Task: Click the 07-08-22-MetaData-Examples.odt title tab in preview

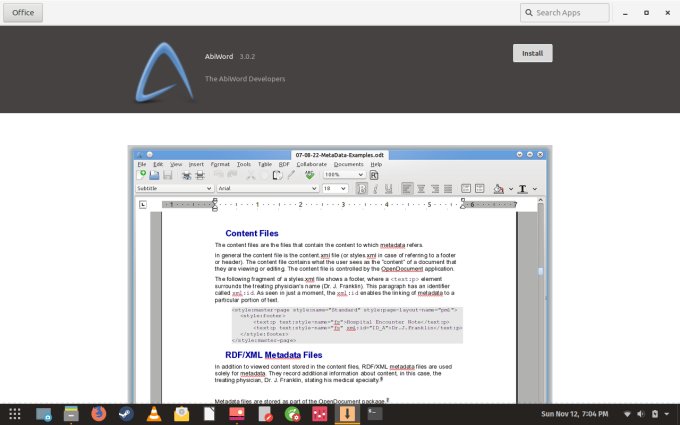Action: (x=340, y=155)
